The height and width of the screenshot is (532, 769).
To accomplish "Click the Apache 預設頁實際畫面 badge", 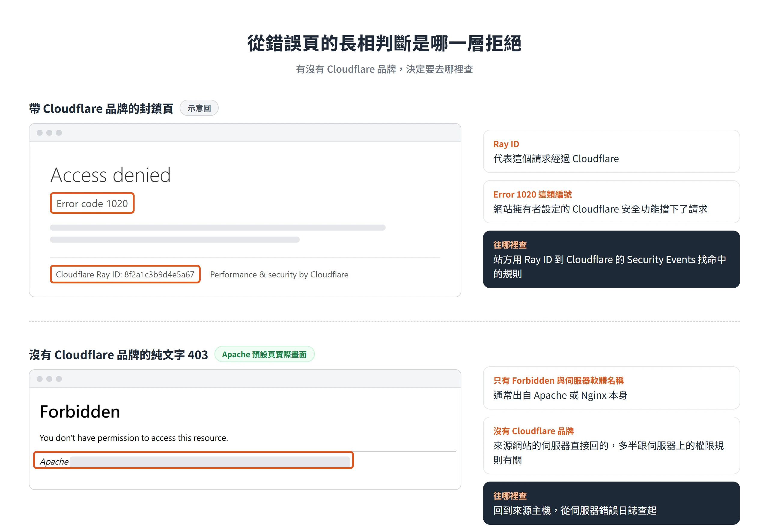I will click(x=264, y=354).
